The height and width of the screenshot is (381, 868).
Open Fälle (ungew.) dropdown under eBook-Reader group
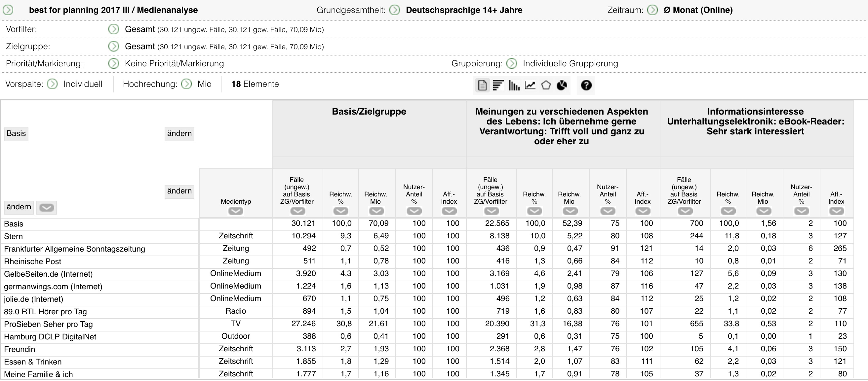click(685, 211)
